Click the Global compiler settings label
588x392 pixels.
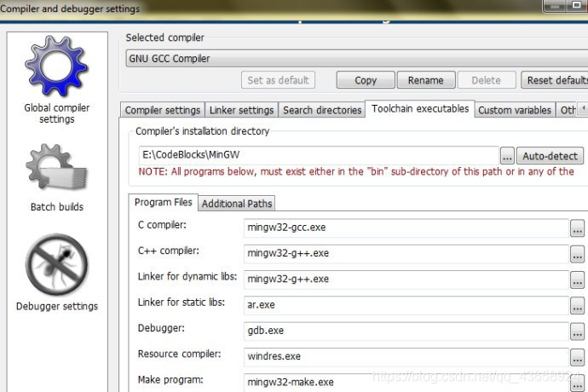point(56,113)
